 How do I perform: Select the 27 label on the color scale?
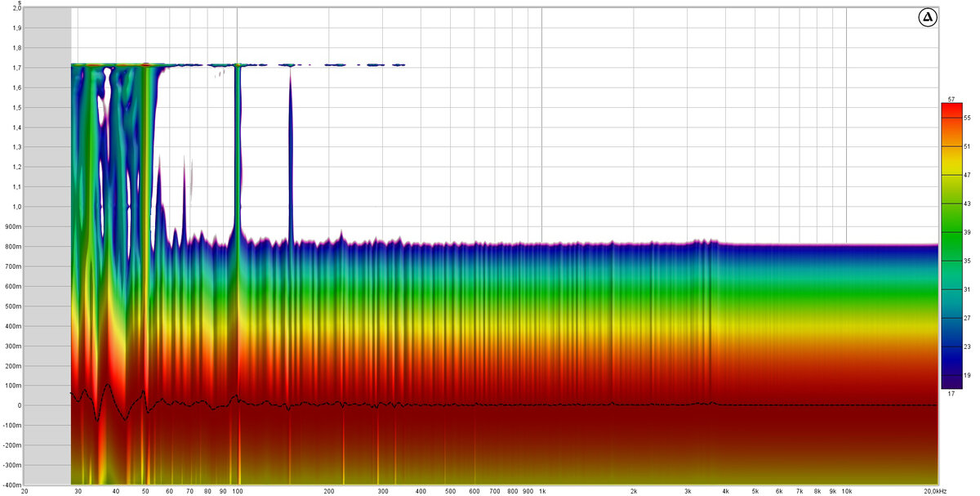965,317
